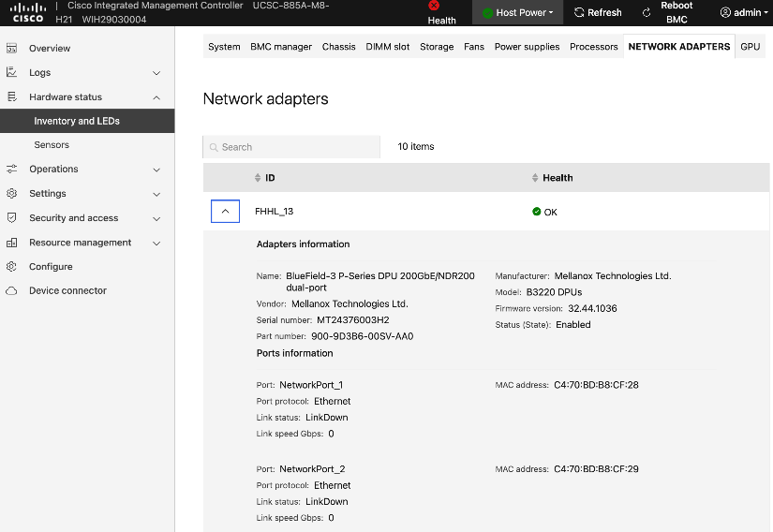
Task: Click the Reboot BMC button
Action: tap(667, 13)
